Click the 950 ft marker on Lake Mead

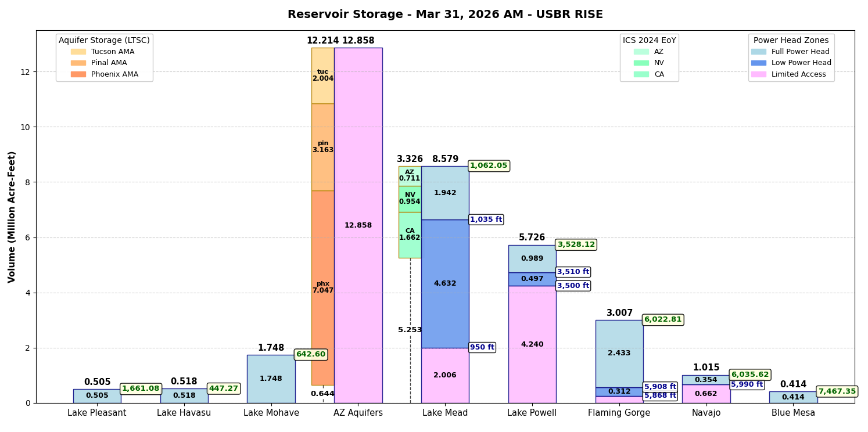[x=482, y=348]
